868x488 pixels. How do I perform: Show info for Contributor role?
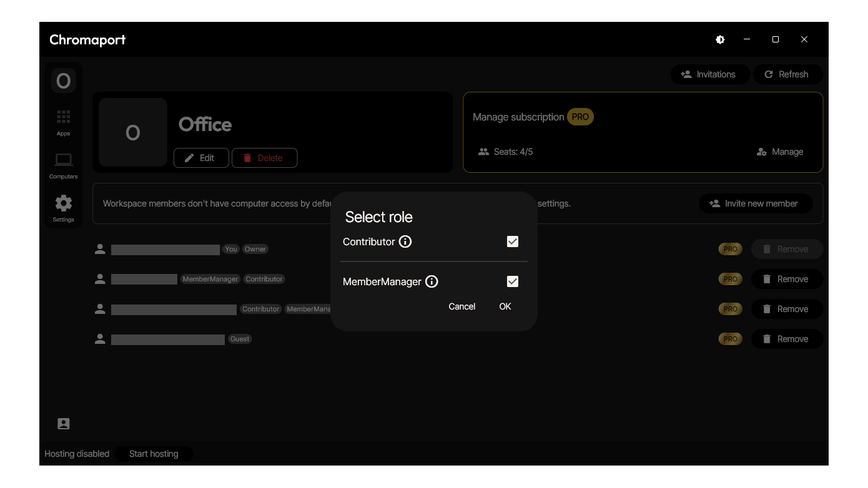[405, 242]
